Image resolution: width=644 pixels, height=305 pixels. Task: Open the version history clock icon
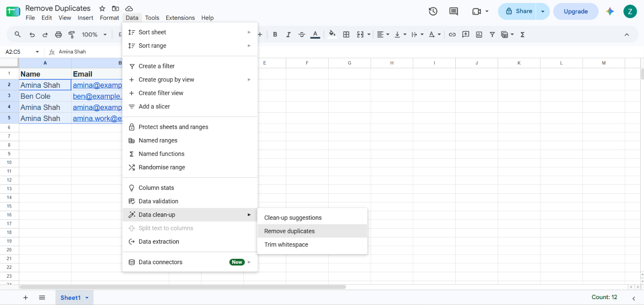coord(433,11)
